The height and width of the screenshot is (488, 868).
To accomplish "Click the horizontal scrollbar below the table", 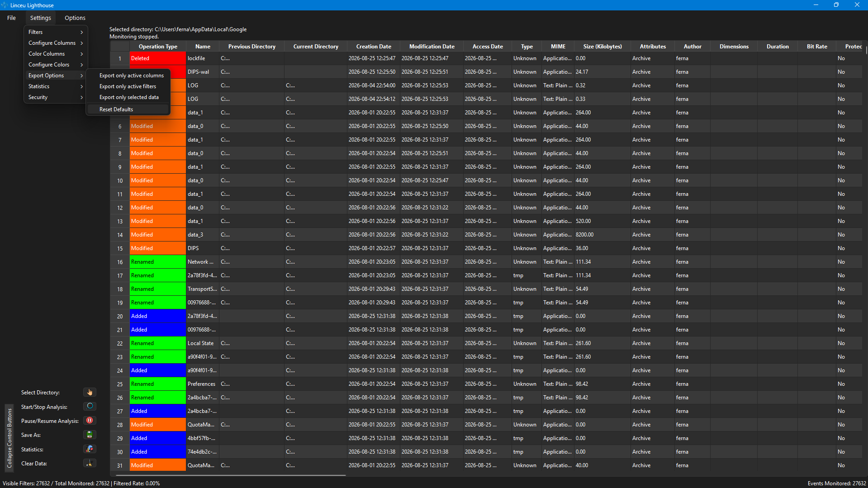I will click(231, 475).
